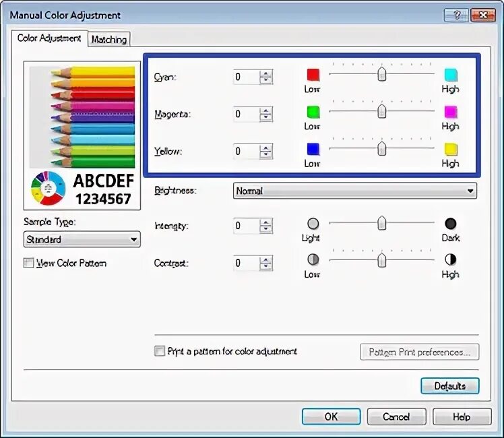Viewport: 504px width, 438px height.
Task: Decrease Intensity value with down spinner arrow
Action: coord(266,229)
